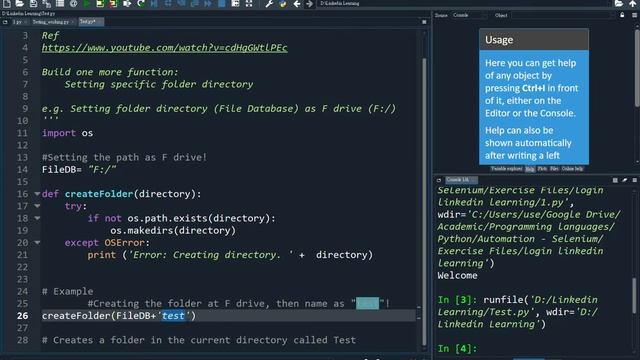This screenshot has height=360, width=640.
Task: Click the '@' find symbols icon
Action: pos(73,3)
